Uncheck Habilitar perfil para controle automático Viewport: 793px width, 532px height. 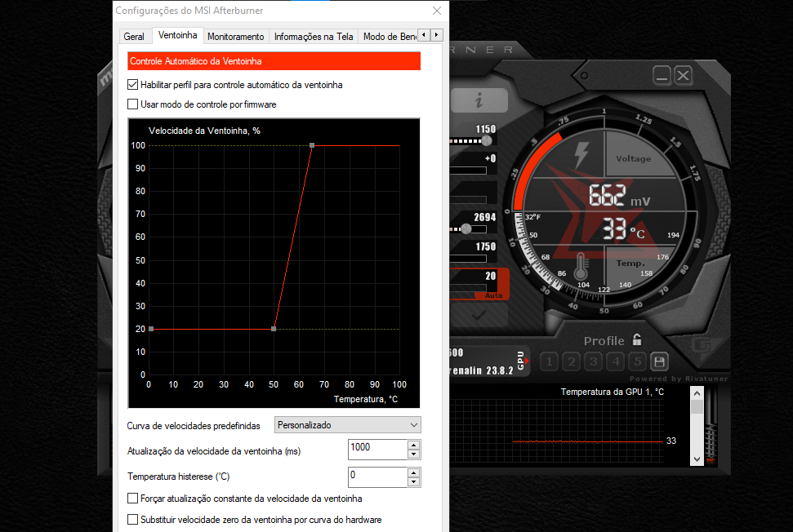[132, 85]
